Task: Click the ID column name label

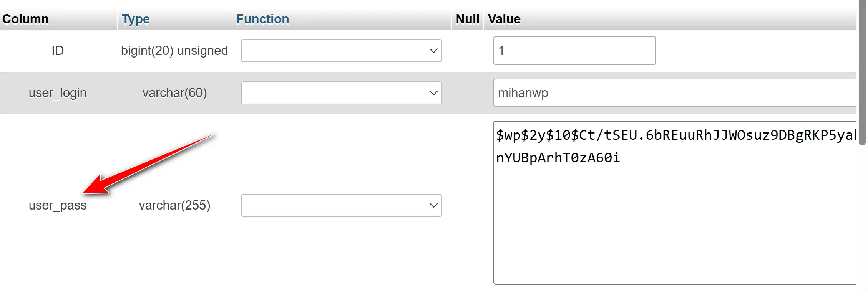Action: [58, 51]
